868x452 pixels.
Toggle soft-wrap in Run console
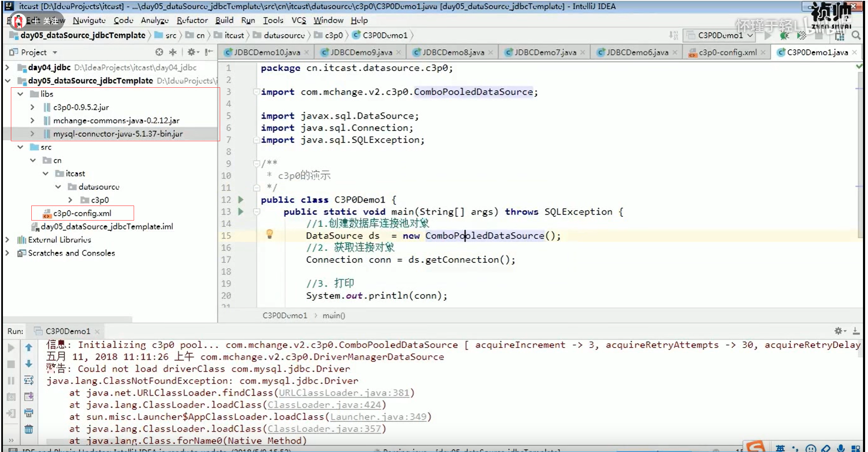click(x=28, y=380)
